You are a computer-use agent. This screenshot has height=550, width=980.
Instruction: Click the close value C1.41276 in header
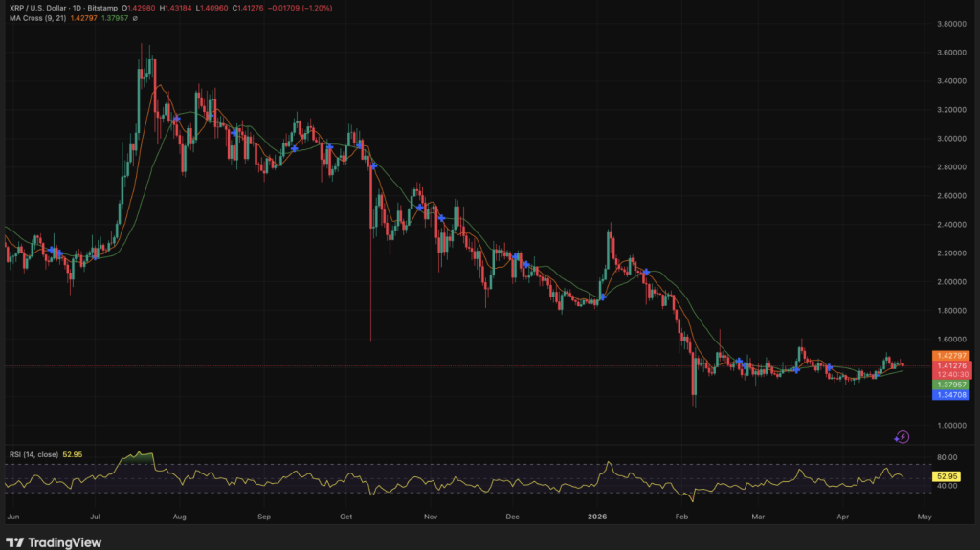pos(248,8)
